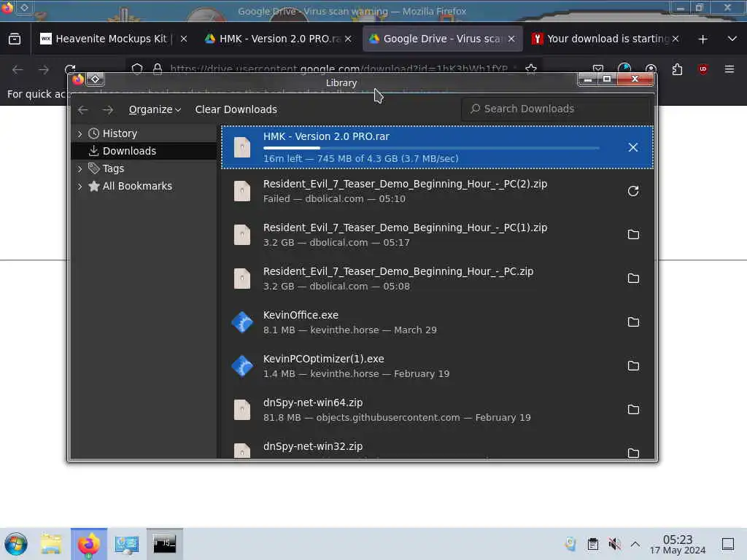This screenshot has width=747, height=560.
Task: Select Downloads in the Library sidebar
Action: (x=144, y=151)
